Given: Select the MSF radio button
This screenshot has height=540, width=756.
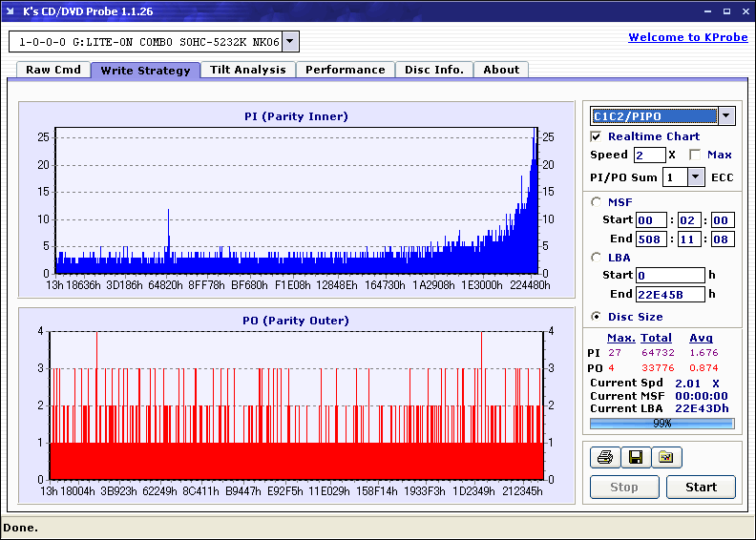Looking at the screenshot, I should pos(597,201).
